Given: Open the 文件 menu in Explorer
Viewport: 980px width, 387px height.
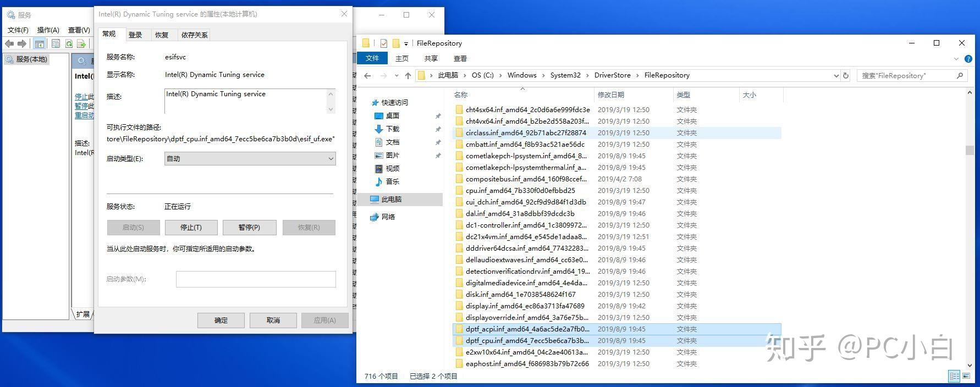Looking at the screenshot, I should tap(372, 58).
